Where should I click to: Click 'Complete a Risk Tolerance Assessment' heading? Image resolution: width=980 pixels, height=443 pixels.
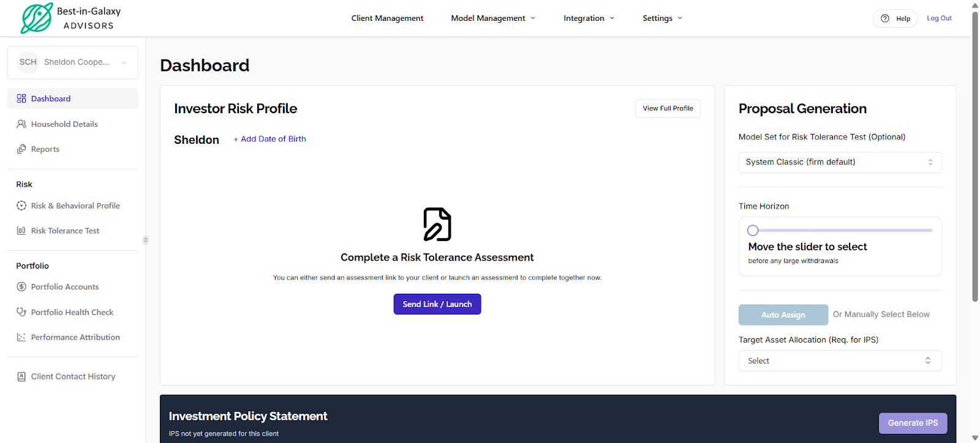[437, 258]
